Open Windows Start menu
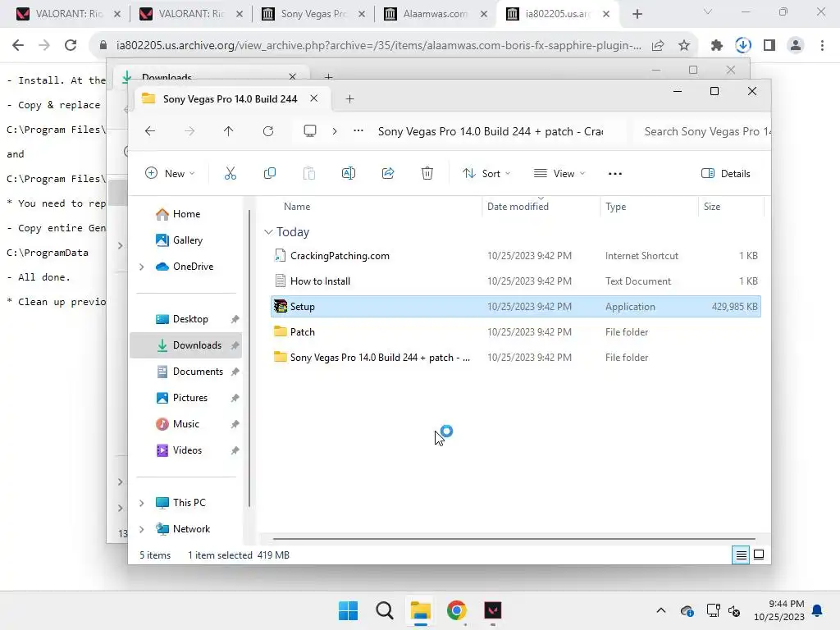This screenshot has height=630, width=840. pos(348,610)
